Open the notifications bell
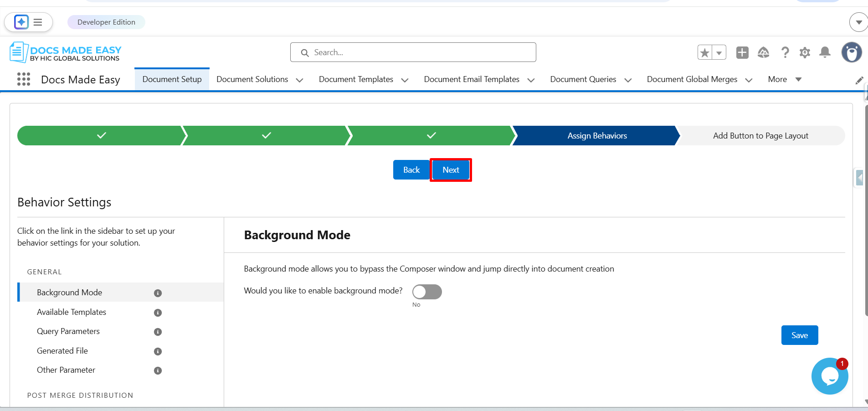This screenshot has width=868, height=411. [825, 53]
